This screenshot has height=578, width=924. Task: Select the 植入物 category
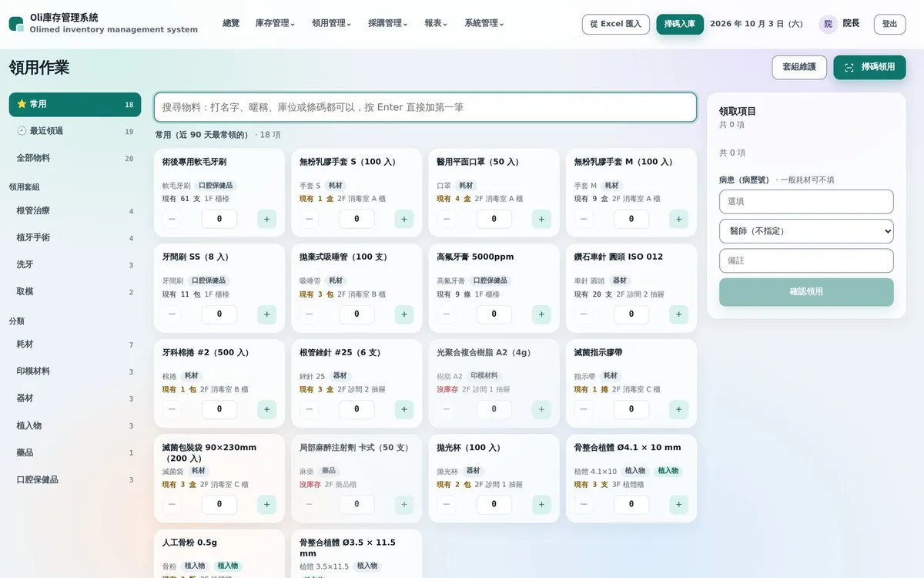[x=75, y=426]
